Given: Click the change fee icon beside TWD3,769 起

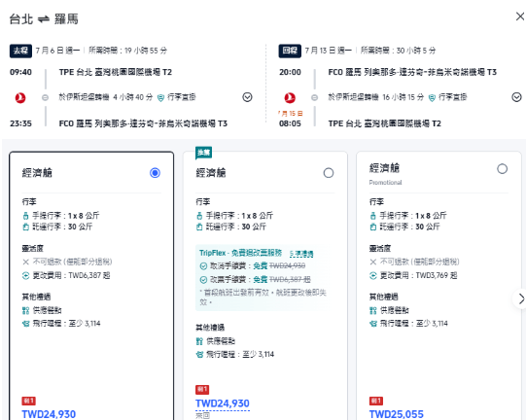Looking at the screenshot, I should pyautogui.click(x=373, y=276).
